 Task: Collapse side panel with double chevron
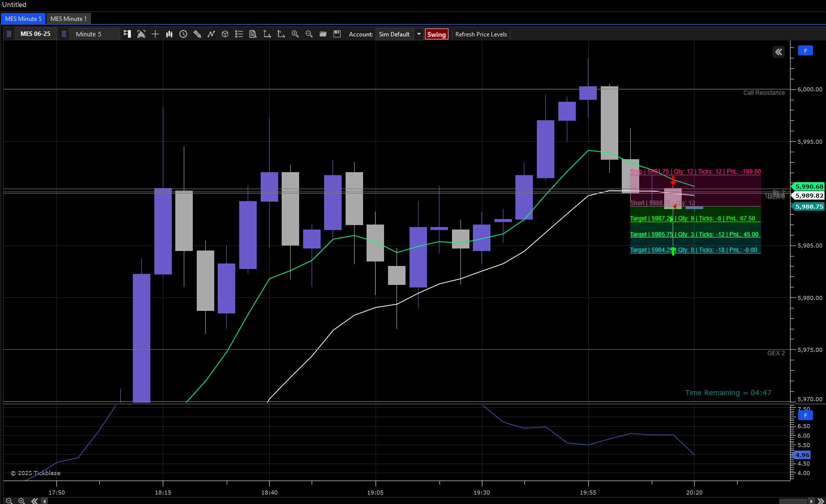point(779,52)
